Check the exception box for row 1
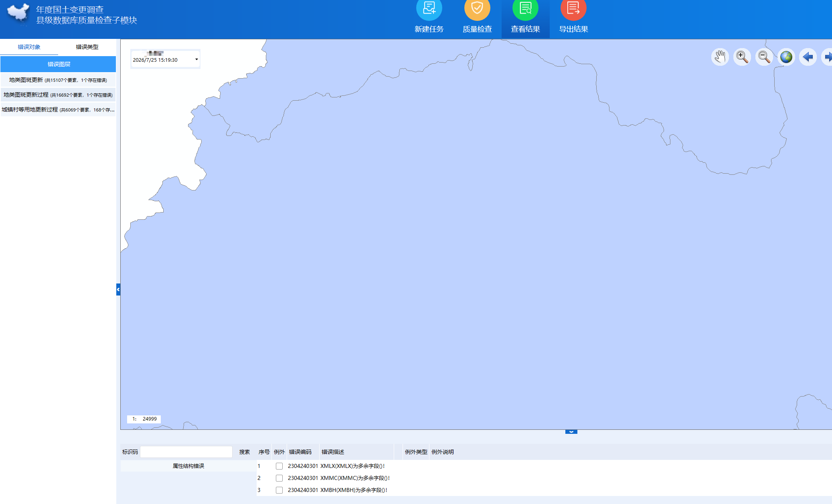 pyautogui.click(x=279, y=466)
